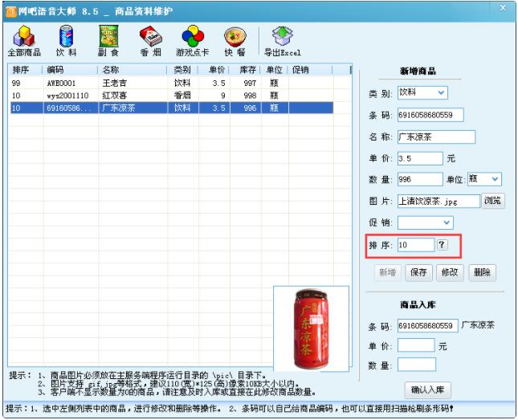Click the empty 单价 field in 商品入库
Image resolution: width=518 pixels, height=420 pixels.
tap(416, 345)
